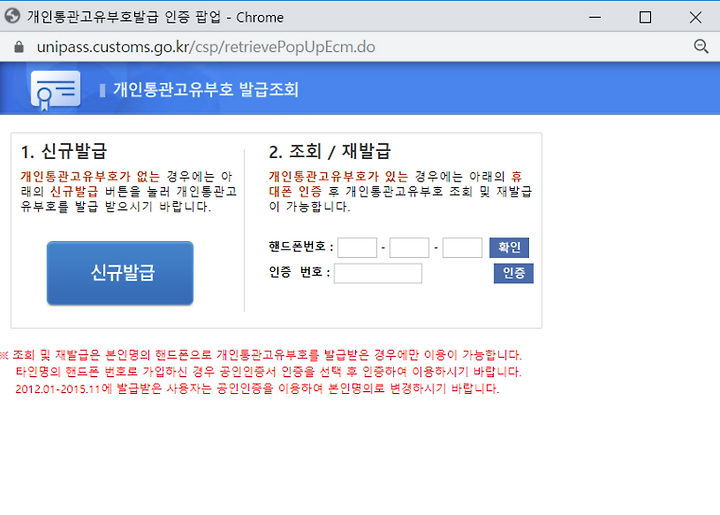Focus the 인증 번호 input field
The height and width of the screenshot is (515, 720).
pyautogui.click(x=378, y=274)
